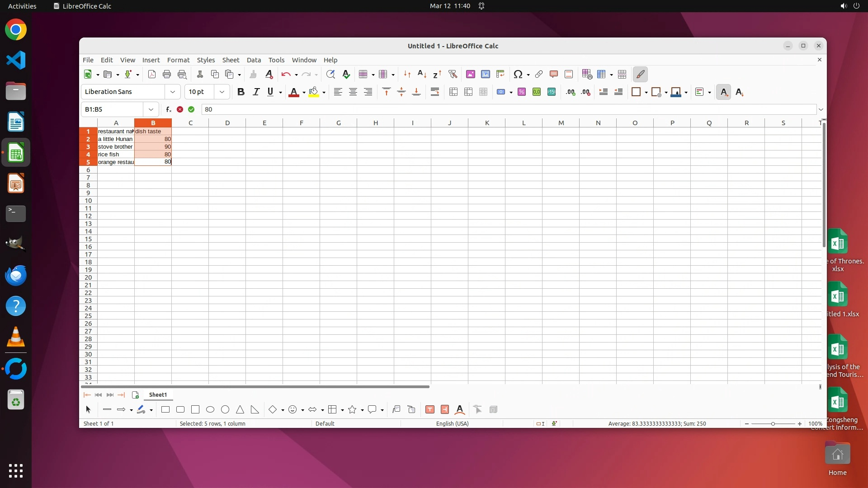
Task: Expand the font size dropdown
Action: (x=222, y=92)
